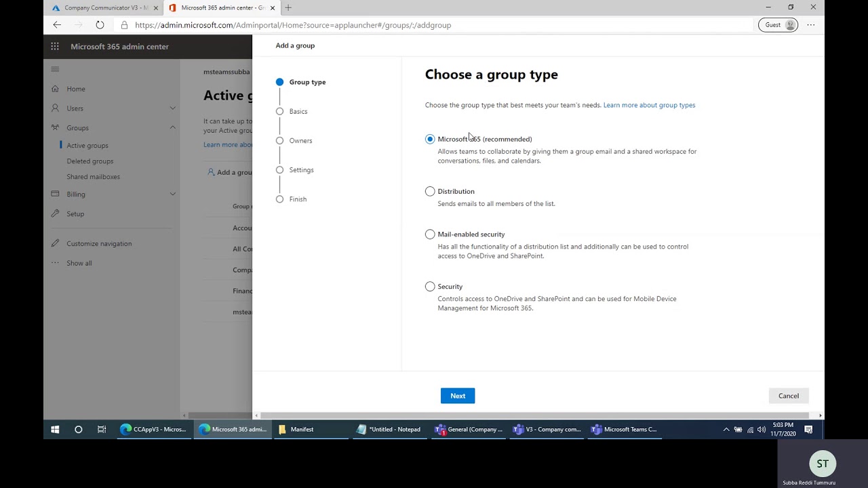Click the network tray icon

pyautogui.click(x=750, y=430)
